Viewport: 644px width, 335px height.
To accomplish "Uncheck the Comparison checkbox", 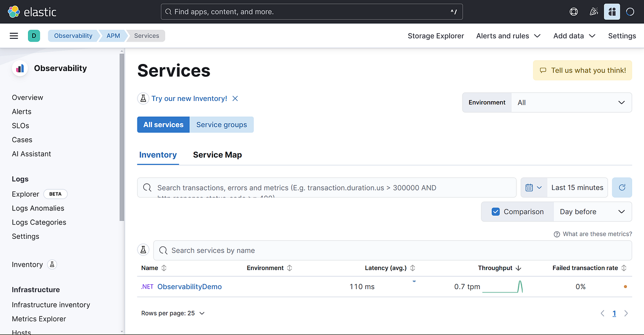I will click(496, 212).
